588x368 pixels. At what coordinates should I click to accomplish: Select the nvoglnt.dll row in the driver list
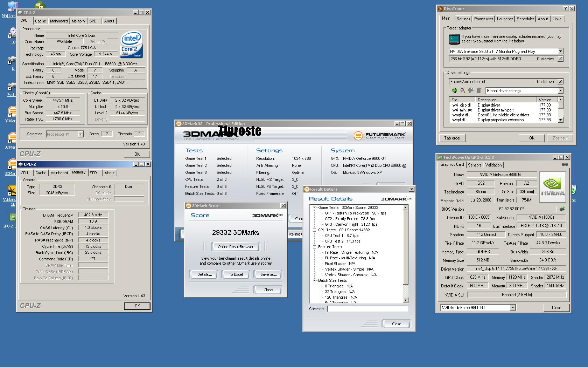(x=503, y=115)
